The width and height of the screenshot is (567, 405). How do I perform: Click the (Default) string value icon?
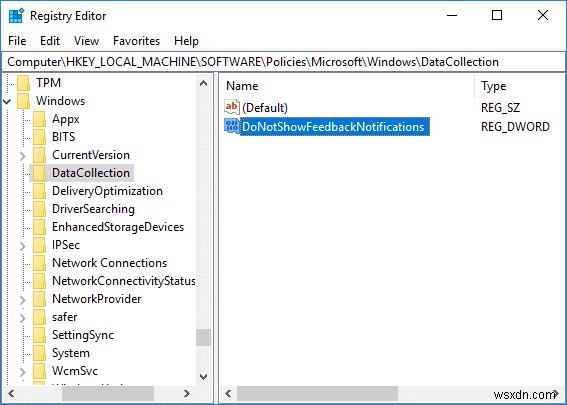point(232,107)
